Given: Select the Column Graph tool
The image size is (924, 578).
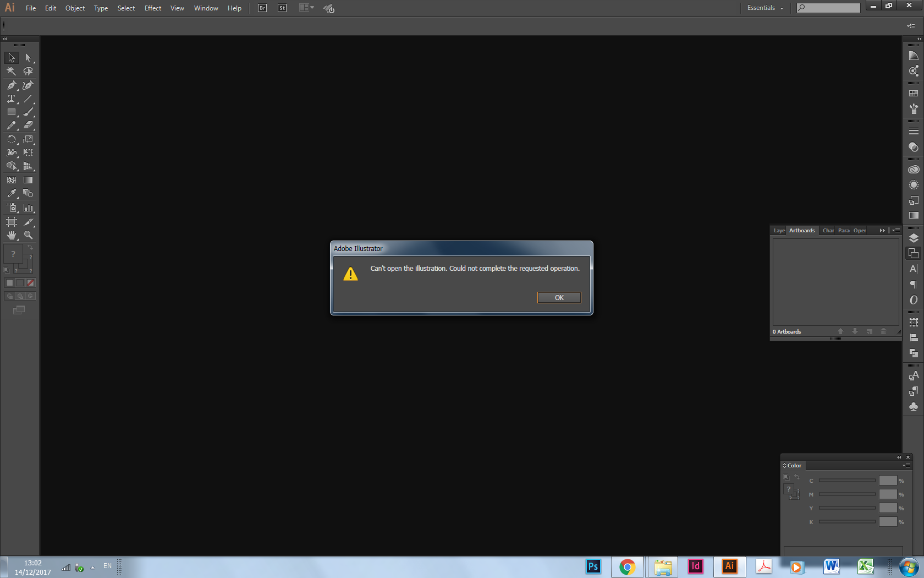Looking at the screenshot, I should [28, 208].
